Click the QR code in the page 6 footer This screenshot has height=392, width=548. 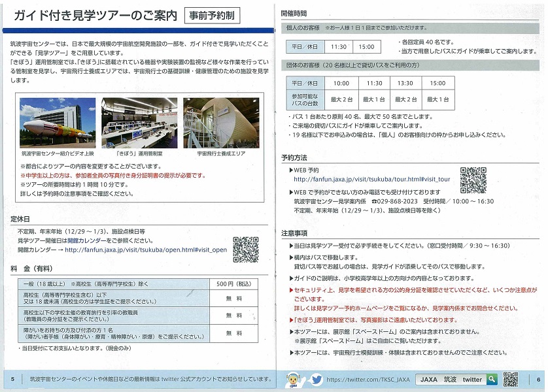(511, 380)
